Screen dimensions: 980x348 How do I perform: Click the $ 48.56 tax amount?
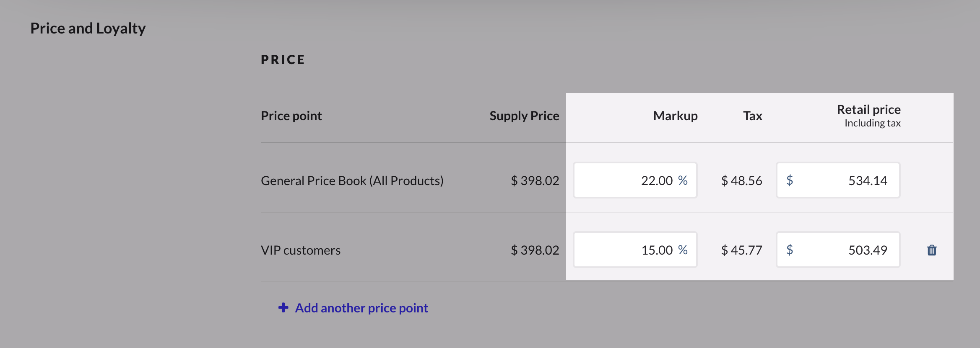coord(741,180)
